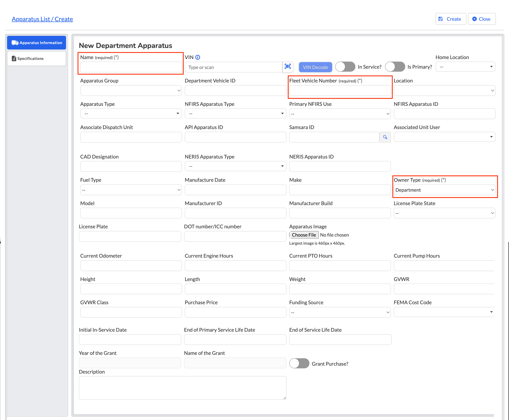Click the Current Engine Hours field
This screenshot has height=420, width=509.
[235, 266]
